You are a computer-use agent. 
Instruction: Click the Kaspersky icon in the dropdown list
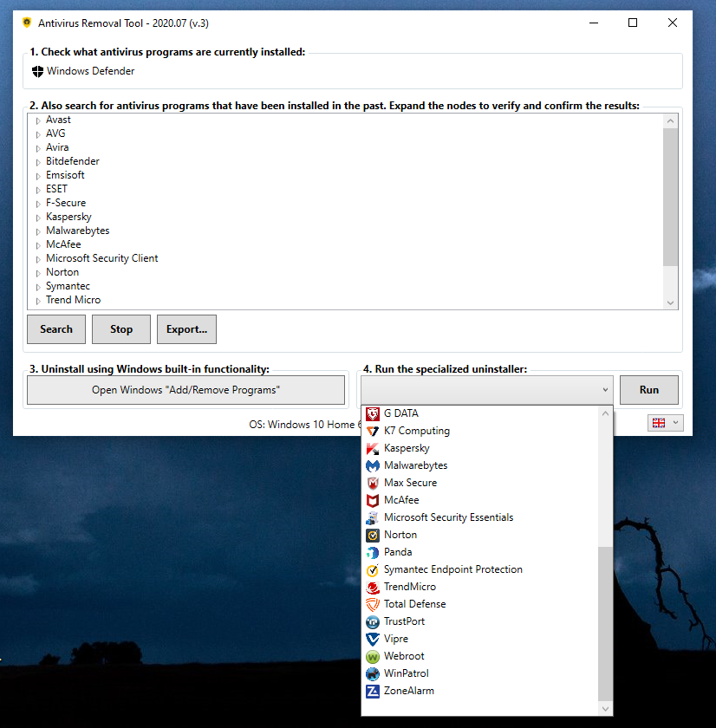(x=373, y=448)
